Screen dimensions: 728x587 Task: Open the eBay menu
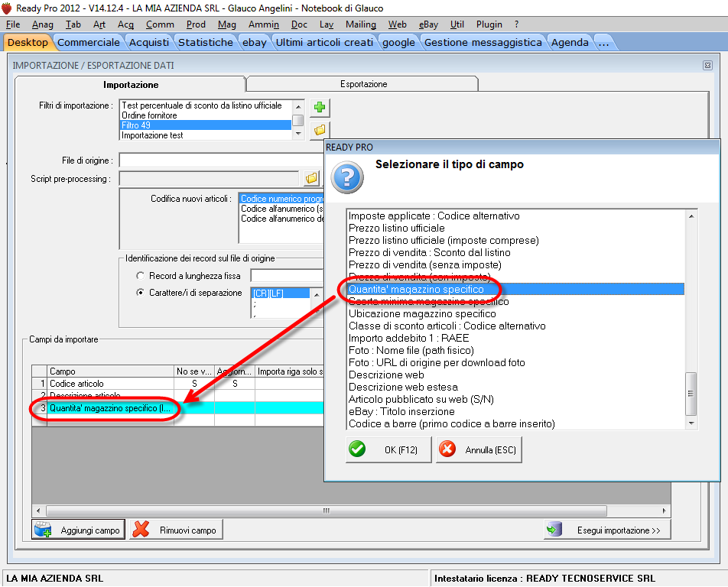(428, 24)
